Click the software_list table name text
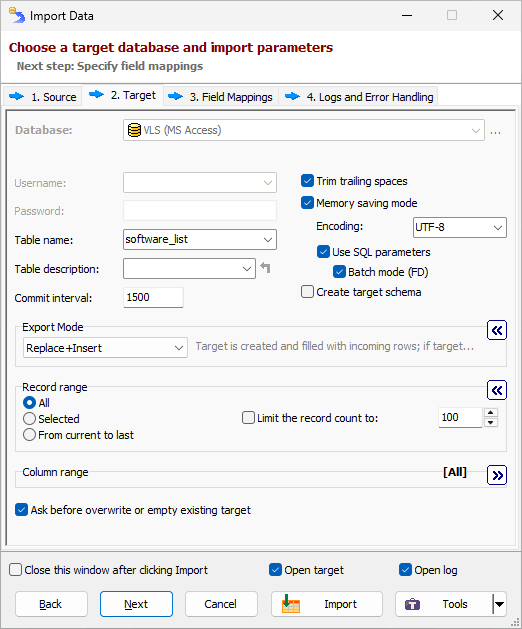Viewport: 522px width, 629px height. pyautogui.click(x=156, y=239)
